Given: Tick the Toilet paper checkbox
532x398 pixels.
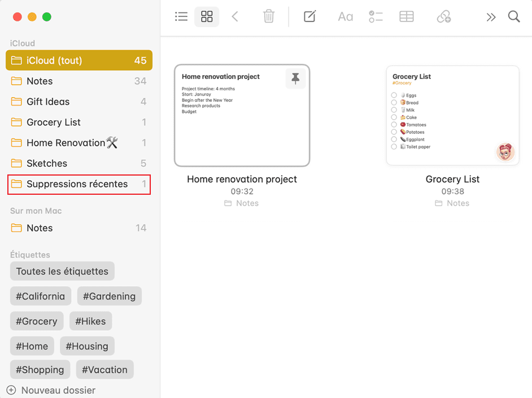Looking at the screenshot, I should 394,147.
